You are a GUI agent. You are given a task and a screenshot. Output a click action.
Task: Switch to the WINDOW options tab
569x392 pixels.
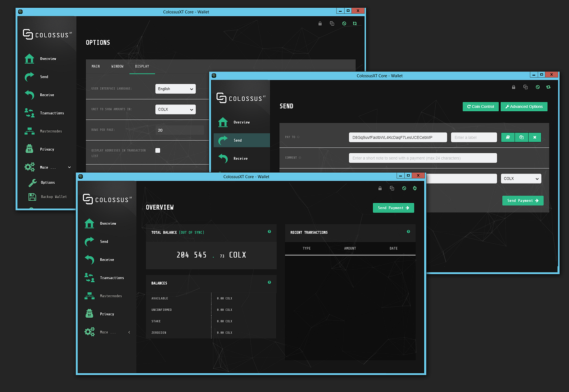tap(117, 66)
